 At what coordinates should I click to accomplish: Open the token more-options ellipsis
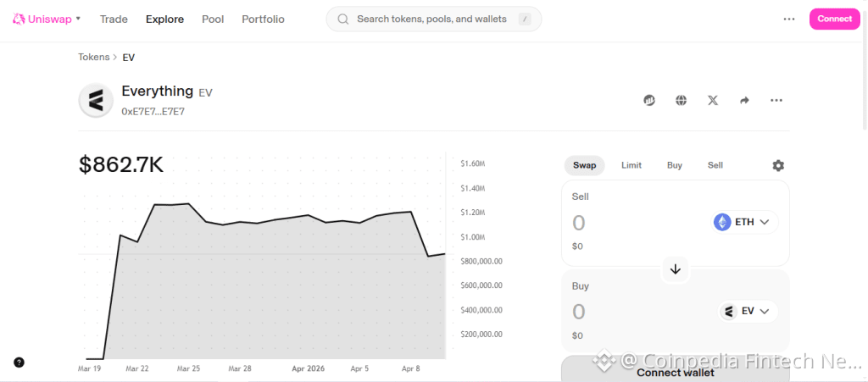coord(776,100)
